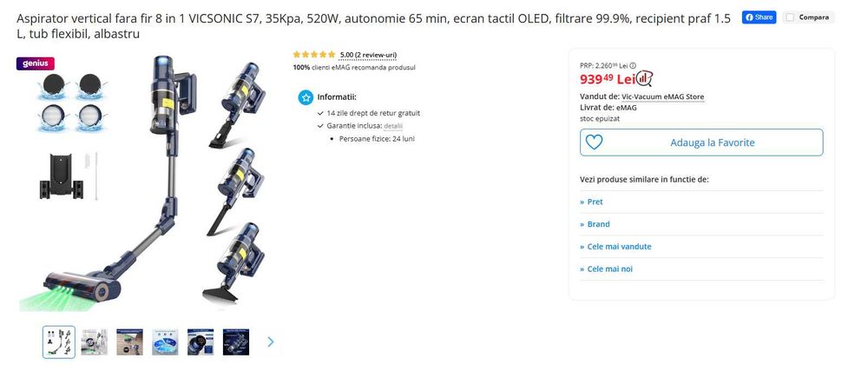The height and width of the screenshot is (372, 868).
Task: Click the Facebook Share button
Action: coord(759,17)
